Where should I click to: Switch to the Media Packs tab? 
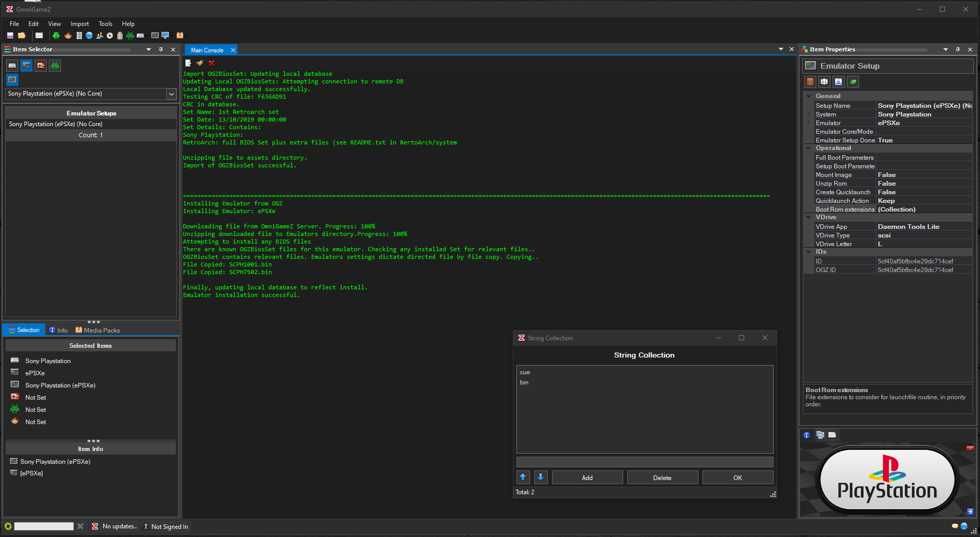[x=98, y=330]
